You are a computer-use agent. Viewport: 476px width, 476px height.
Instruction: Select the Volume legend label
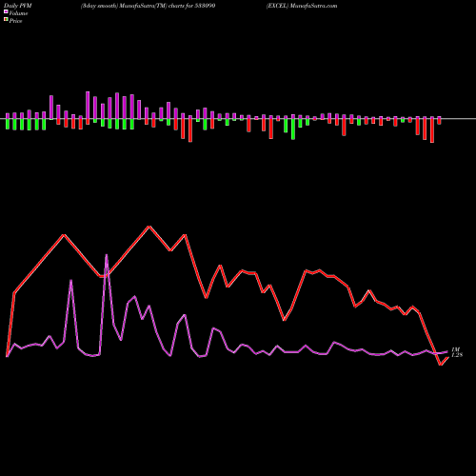18,13
